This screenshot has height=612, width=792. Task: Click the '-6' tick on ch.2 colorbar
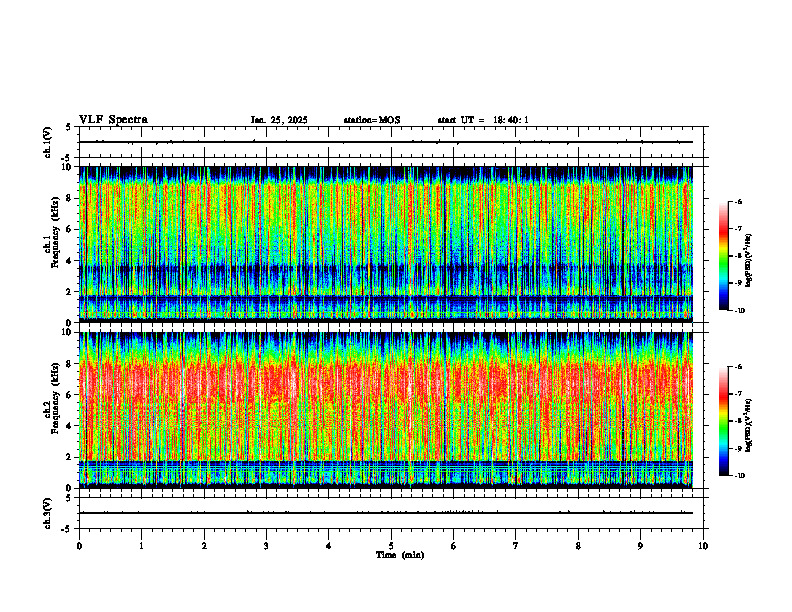738,367
